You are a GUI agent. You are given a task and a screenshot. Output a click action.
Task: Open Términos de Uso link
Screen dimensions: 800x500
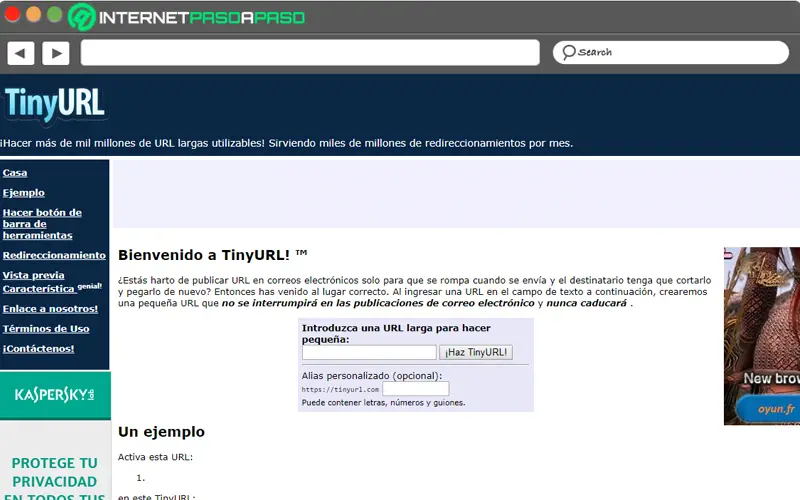46,329
